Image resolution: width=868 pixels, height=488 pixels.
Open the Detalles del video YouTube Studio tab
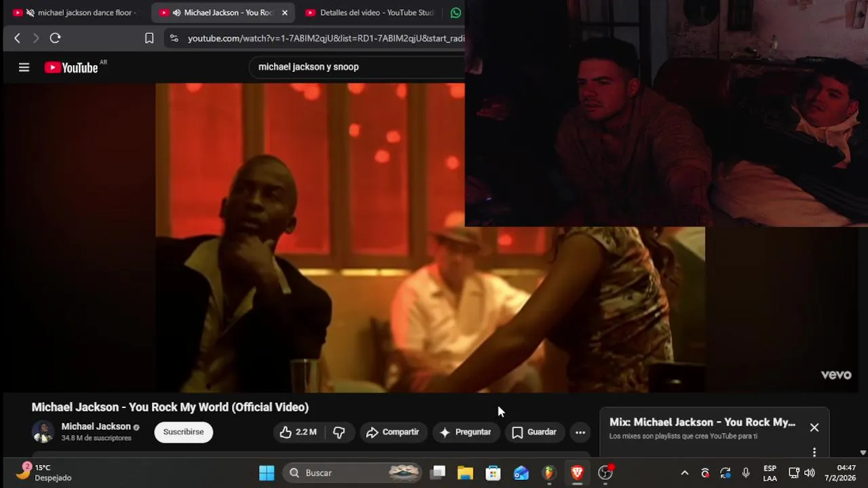[x=370, y=13]
